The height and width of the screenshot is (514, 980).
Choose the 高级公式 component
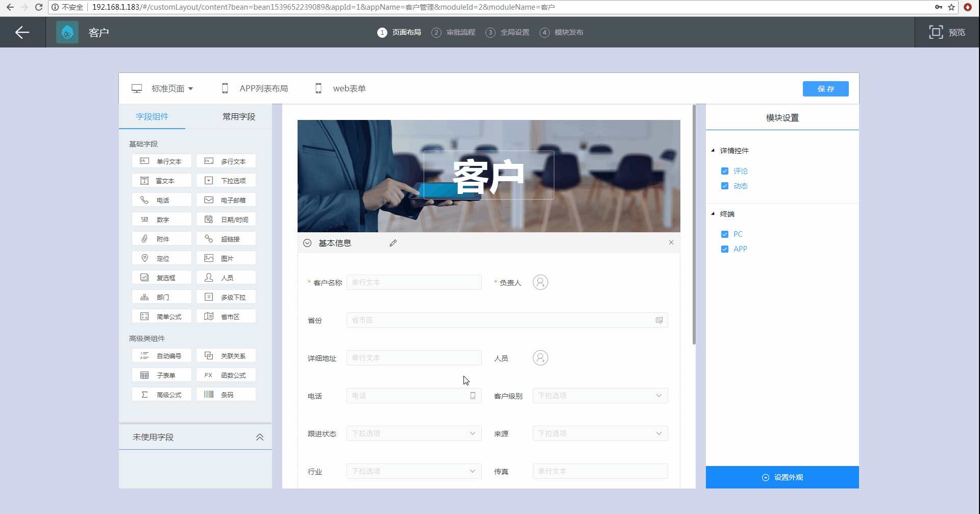162,395
